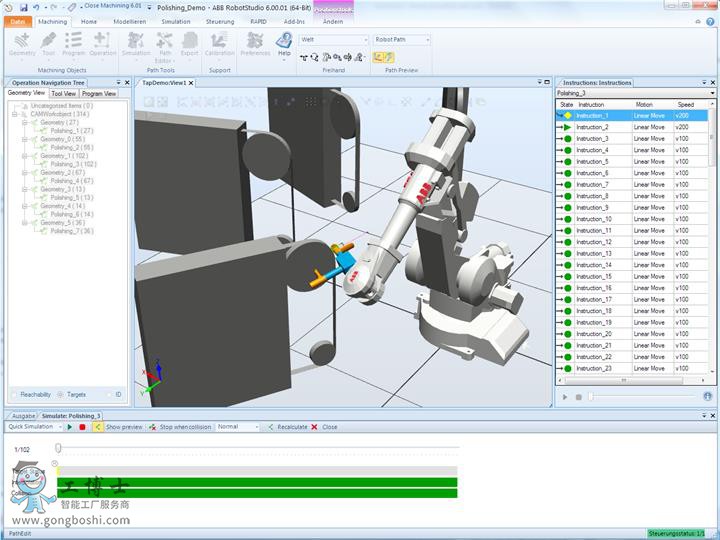Click the Instructions list horizontal scrollbar
This screenshot has width=720, height=540.
pyautogui.click(x=624, y=381)
